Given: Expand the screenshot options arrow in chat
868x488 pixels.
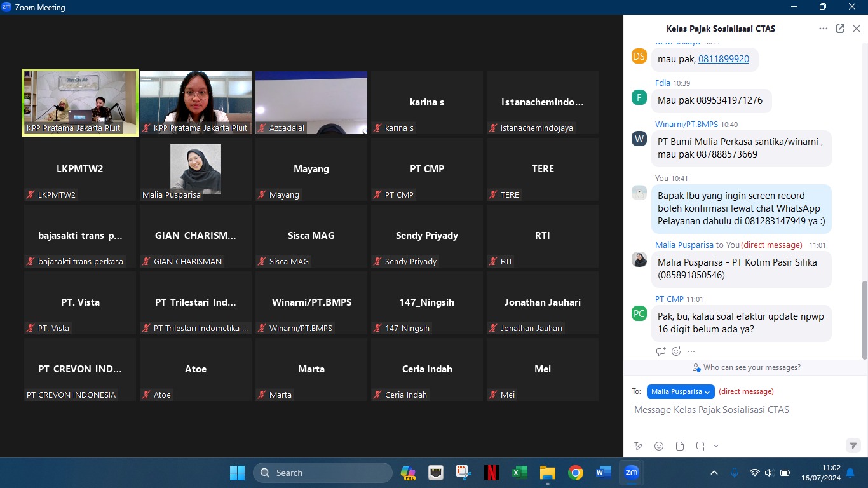Looking at the screenshot, I should click(x=716, y=446).
